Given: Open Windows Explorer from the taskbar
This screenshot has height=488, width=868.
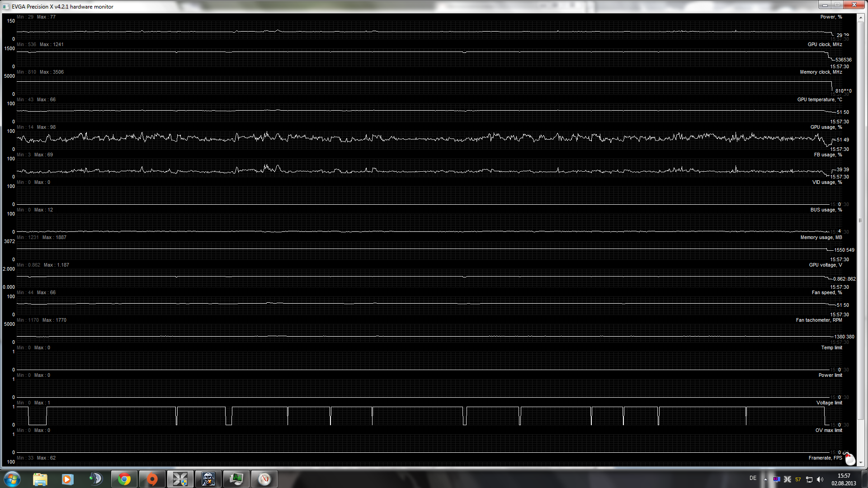Looking at the screenshot, I should (40, 479).
